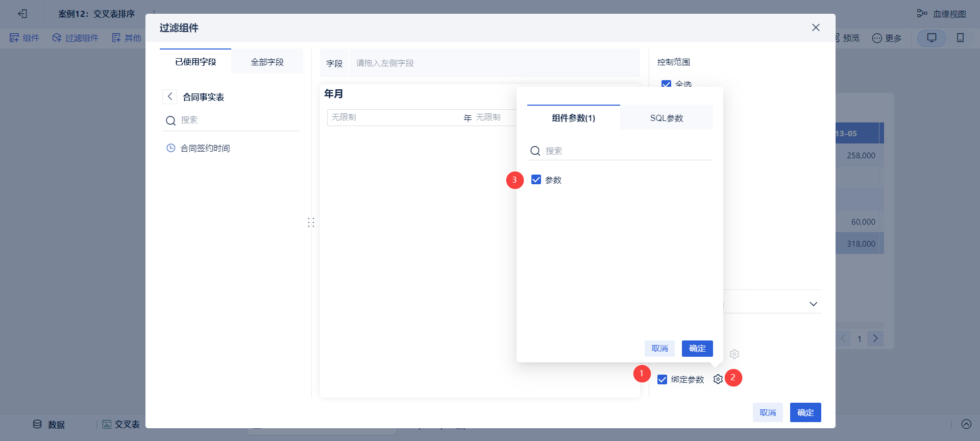Select the 合同签约时间 field
The height and width of the screenshot is (441, 980).
tap(205, 148)
